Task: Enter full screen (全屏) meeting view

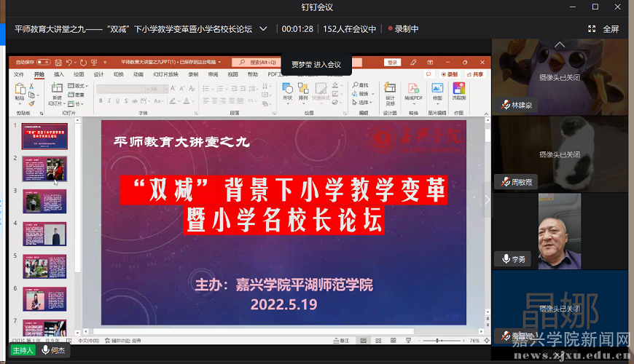Action: point(603,29)
